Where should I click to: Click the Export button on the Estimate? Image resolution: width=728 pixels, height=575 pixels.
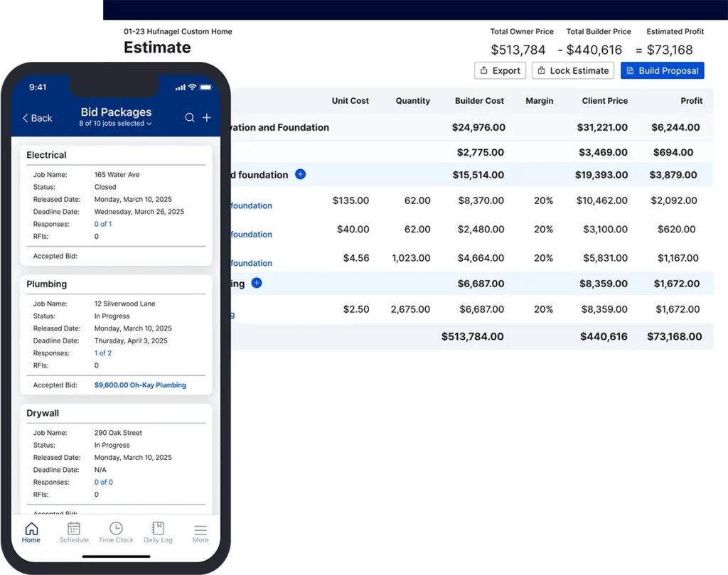coord(500,70)
